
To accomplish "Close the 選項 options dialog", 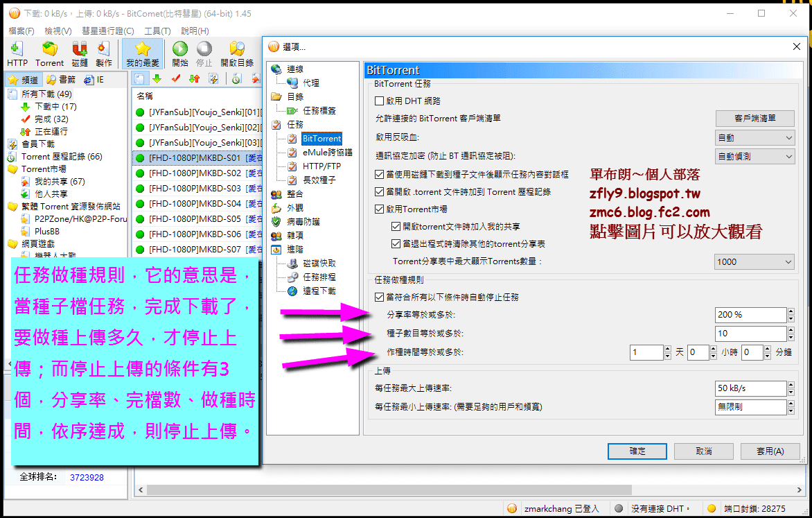I will point(797,46).
